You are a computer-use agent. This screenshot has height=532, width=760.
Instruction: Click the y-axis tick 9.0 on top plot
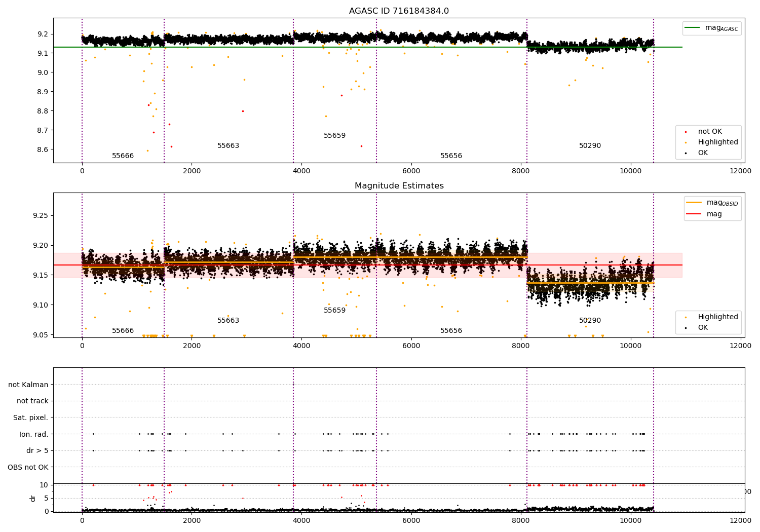43,72
